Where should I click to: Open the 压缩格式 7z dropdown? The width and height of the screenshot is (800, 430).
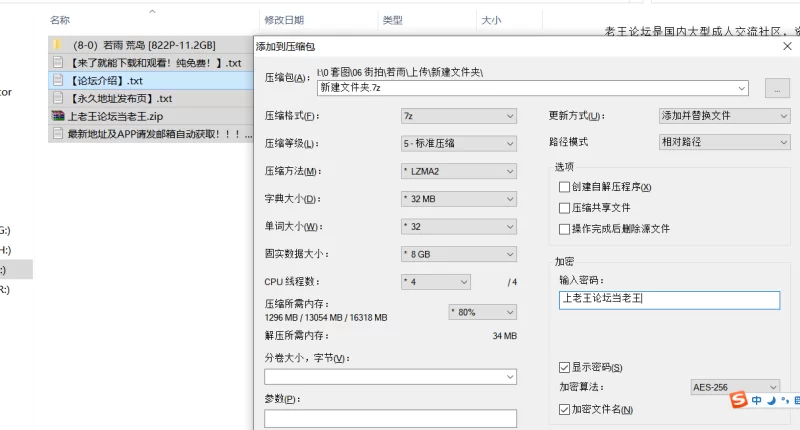point(458,116)
